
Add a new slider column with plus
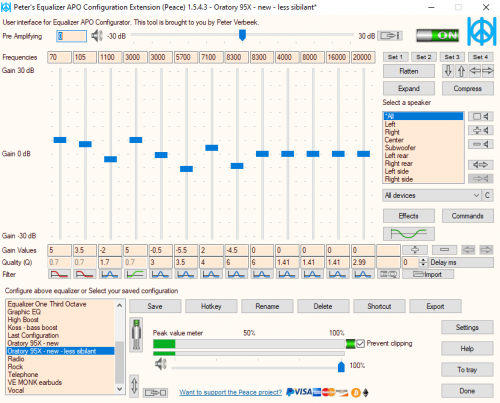click(415, 250)
